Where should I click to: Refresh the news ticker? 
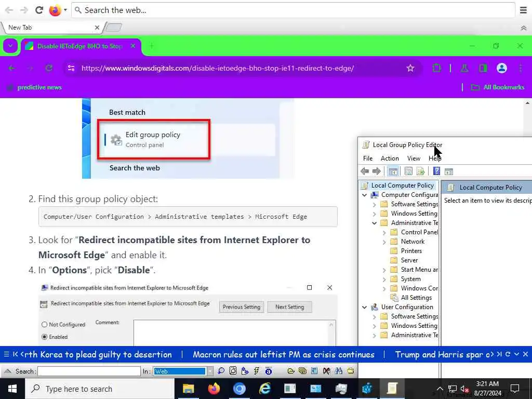[x=508, y=354]
